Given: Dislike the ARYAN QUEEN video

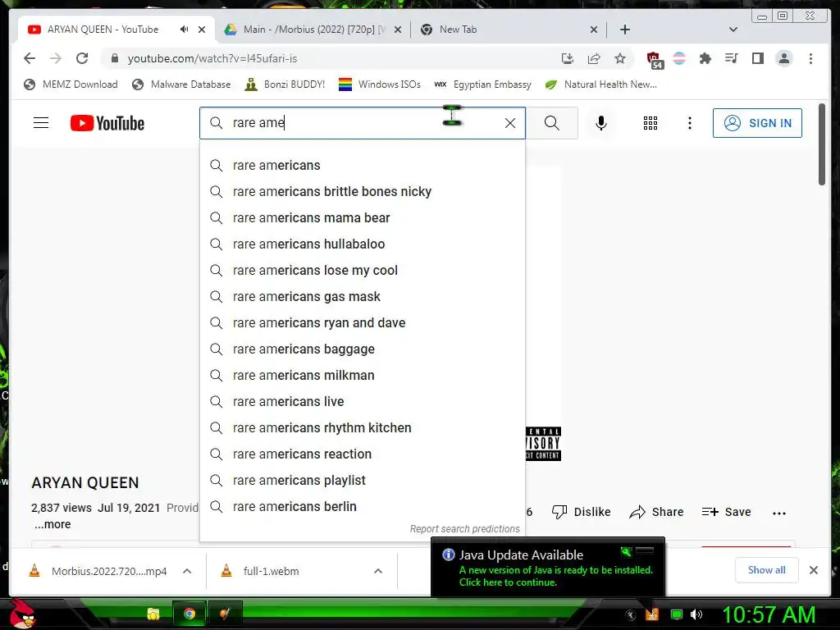Looking at the screenshot, I should coord(582,512).
